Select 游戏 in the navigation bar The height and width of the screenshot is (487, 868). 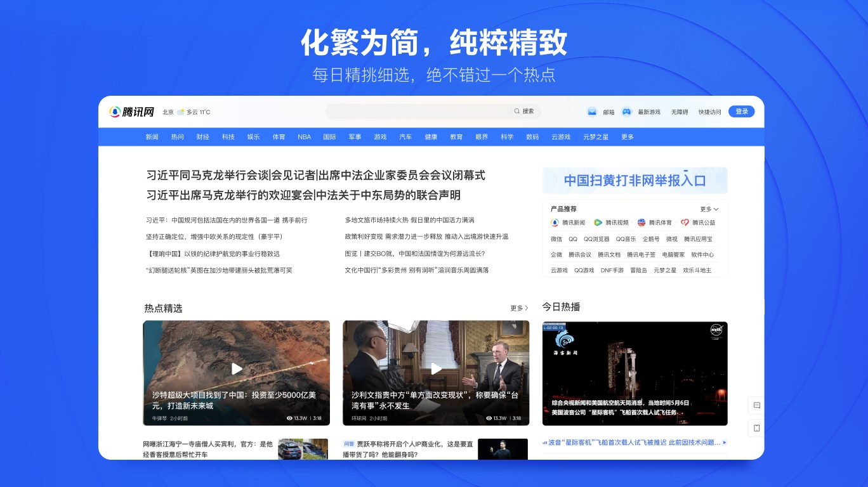[x=380, y=137]
